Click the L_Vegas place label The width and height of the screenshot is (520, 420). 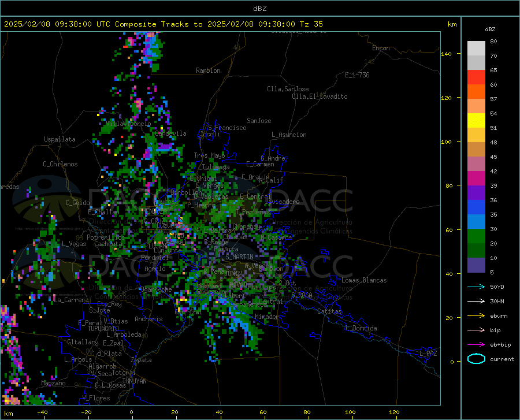74,244
